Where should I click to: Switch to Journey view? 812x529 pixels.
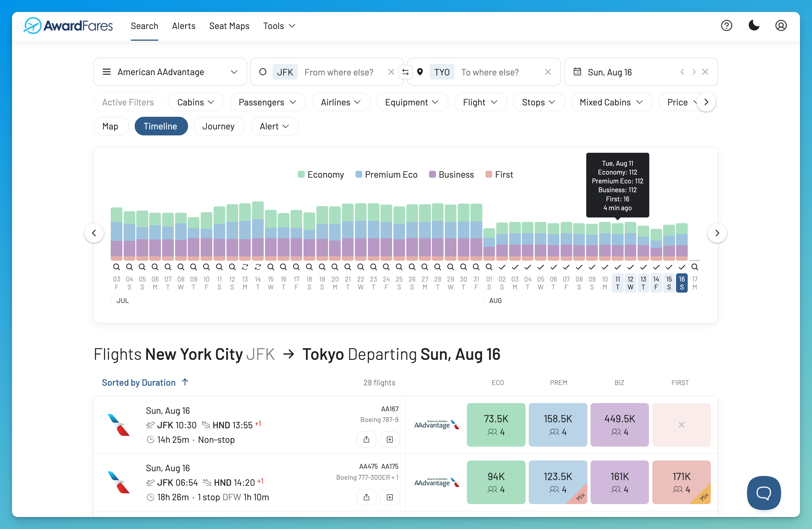219,126
